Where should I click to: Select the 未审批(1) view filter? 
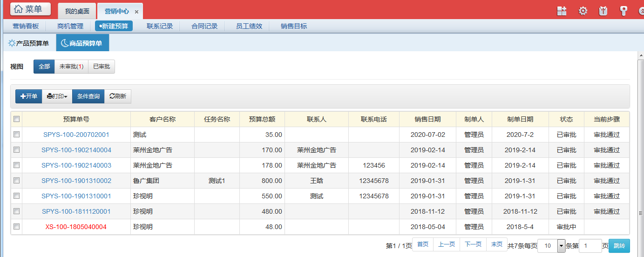click(71, 67)
